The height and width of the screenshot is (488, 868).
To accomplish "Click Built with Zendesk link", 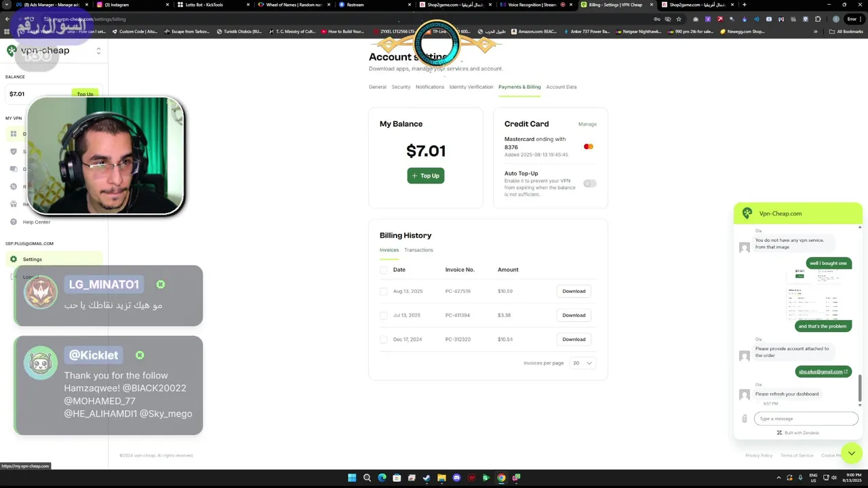I will click(798, 432).
